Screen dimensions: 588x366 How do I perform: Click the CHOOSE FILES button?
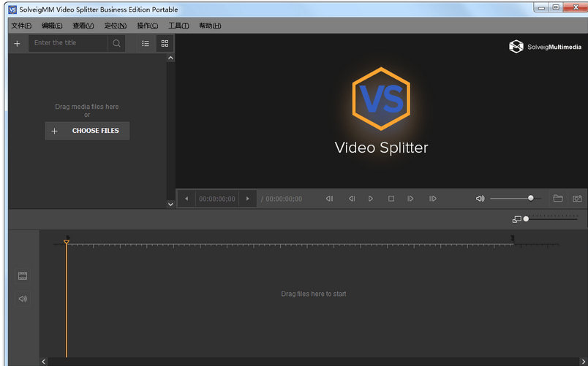pos(87,131)
